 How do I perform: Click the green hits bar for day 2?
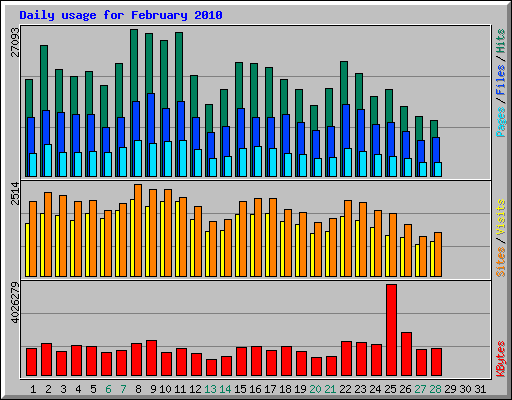click(x=44, y=77)
